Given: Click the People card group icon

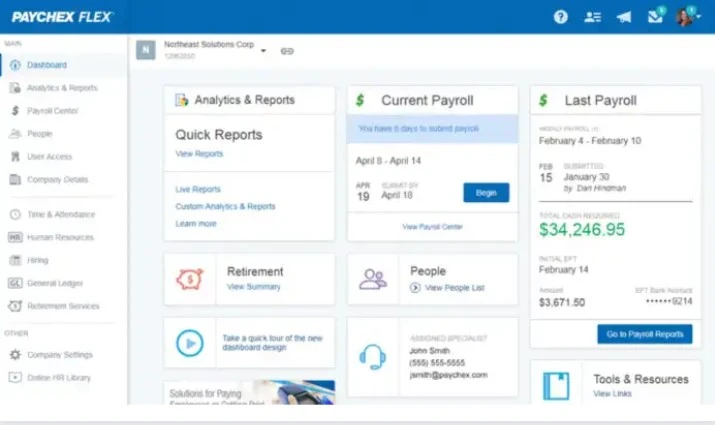Looking at the screenshot, I should pos(373,279).
